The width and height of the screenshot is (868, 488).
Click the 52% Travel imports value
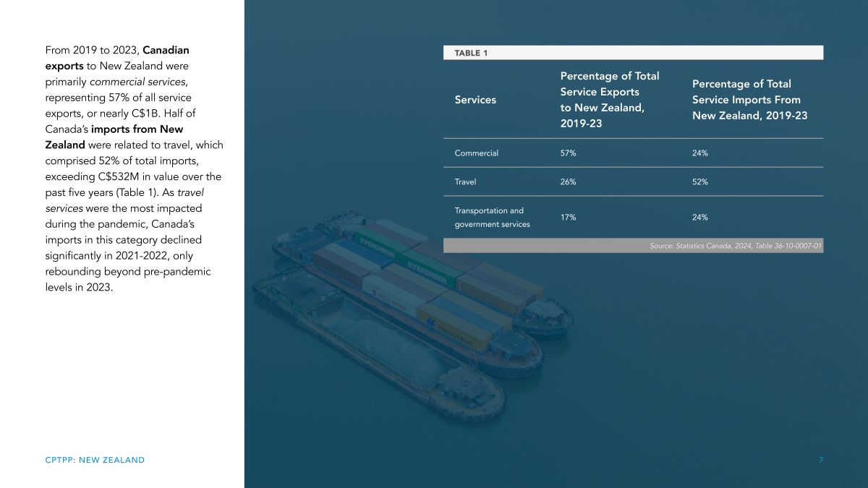(699, 181)
